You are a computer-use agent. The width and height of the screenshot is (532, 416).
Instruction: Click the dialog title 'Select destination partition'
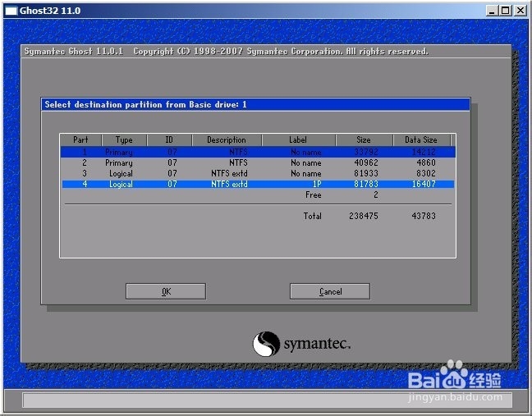tap(145, 104)
